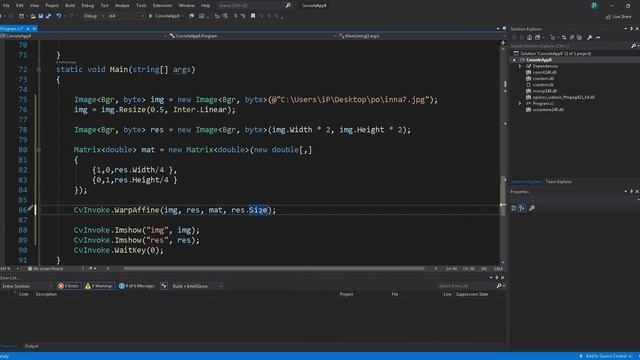This screenshot has width=640, height=360.
Task: Click WarpAffine on line 86
Action: tap(137, 210)
